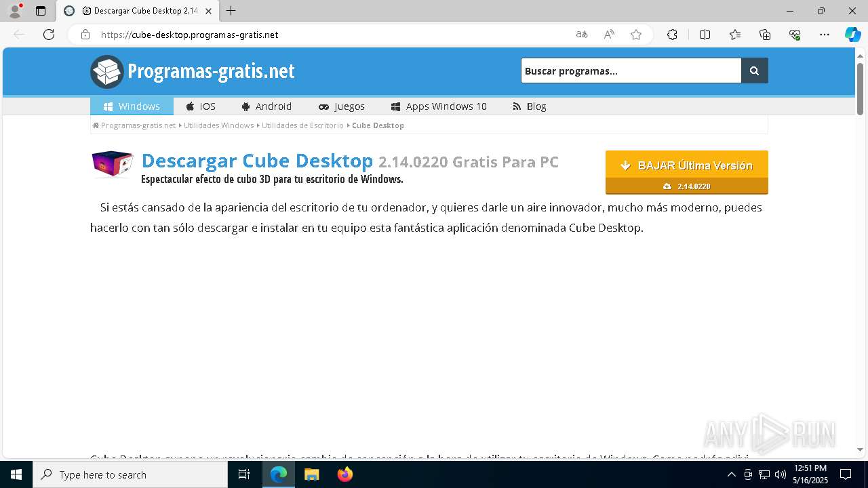
Task: Click the taskbar search box
Action: [x=130, y=474]
